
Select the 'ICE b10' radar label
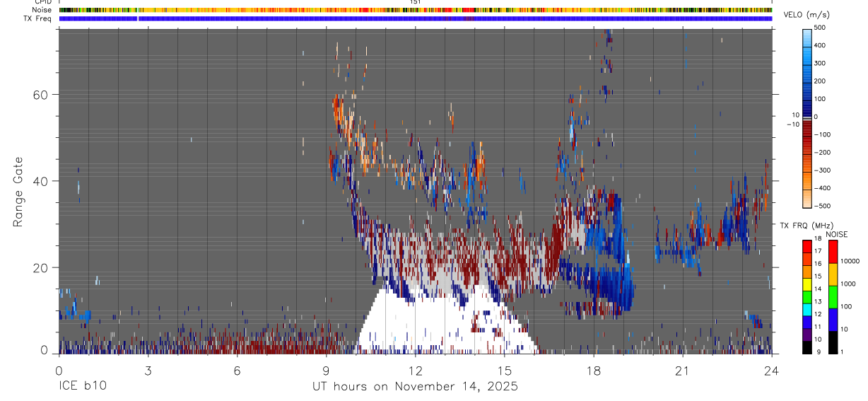click(82, 387)
